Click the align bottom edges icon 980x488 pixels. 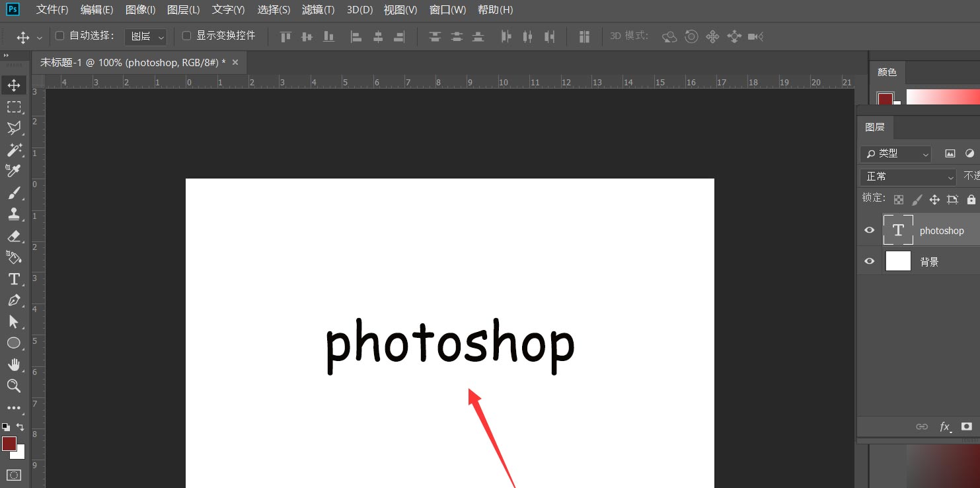tap(328, 37)
